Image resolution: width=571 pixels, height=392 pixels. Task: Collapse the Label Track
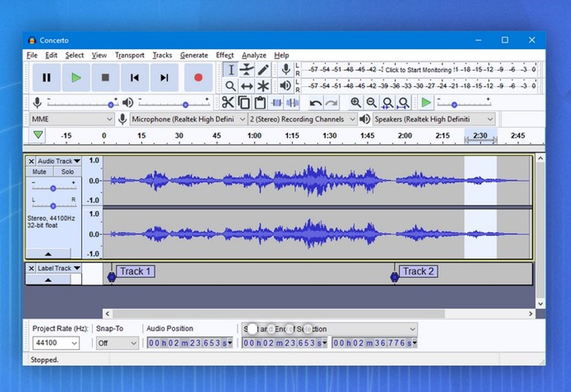click(x=48, y=280)
